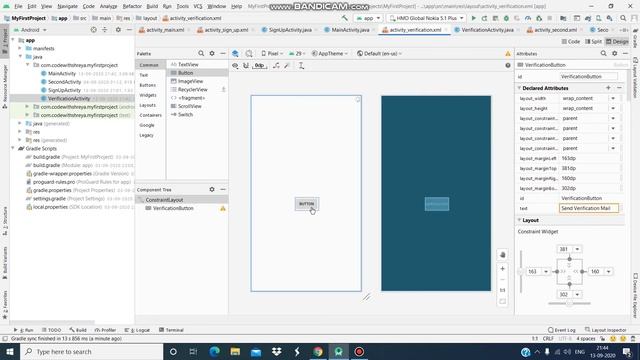Click warning icon beside VerificationButton

pos(223,209)
